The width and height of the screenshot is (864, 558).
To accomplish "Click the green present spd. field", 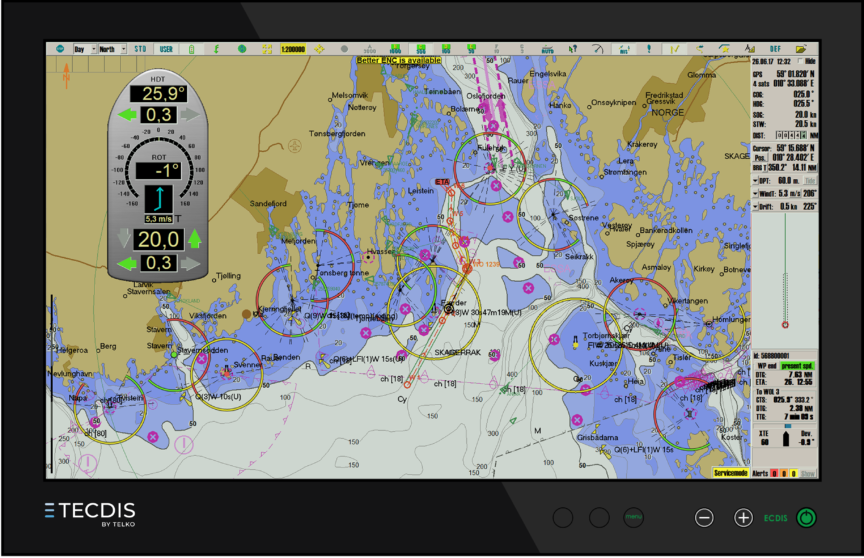I will pos(797,366).
